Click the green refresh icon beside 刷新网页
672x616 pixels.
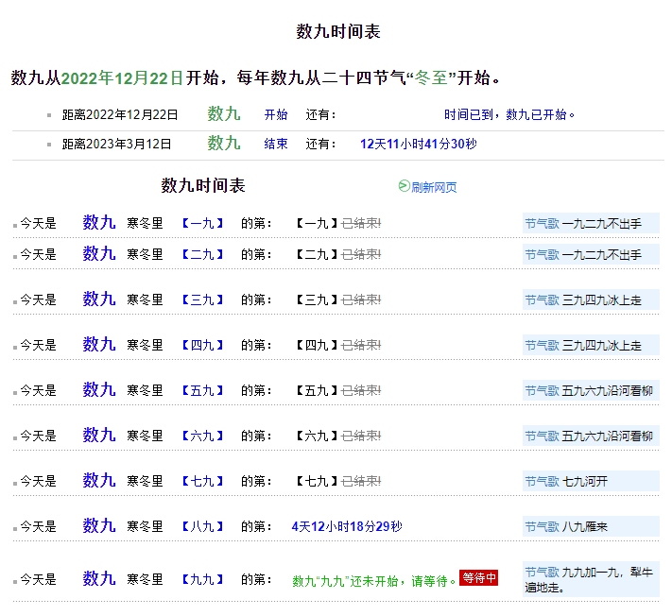pos(404,186)
